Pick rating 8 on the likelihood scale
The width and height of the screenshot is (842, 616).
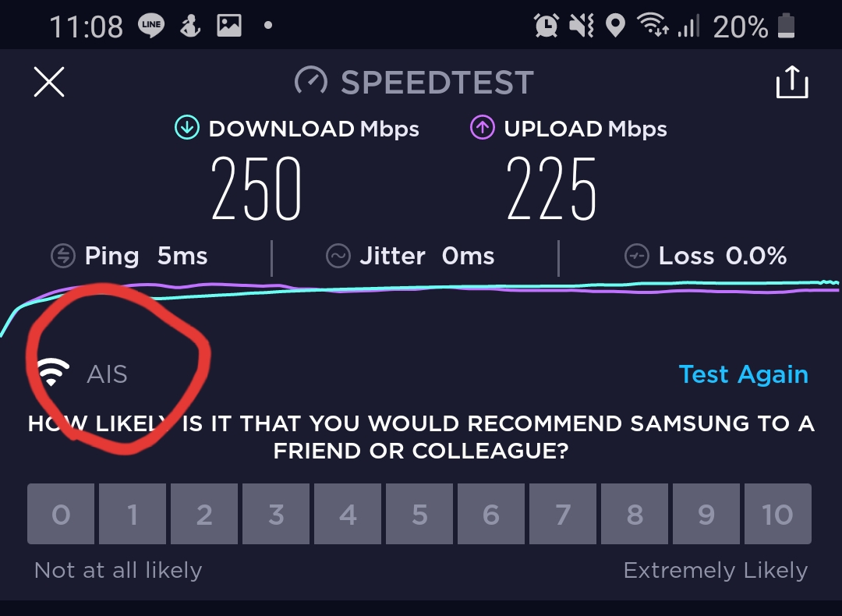[634, 514]
